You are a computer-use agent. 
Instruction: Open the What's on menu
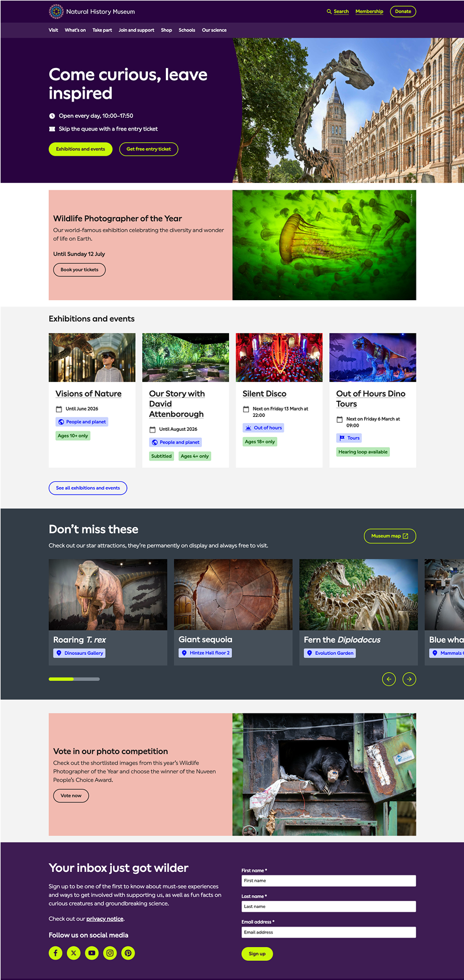75,30
